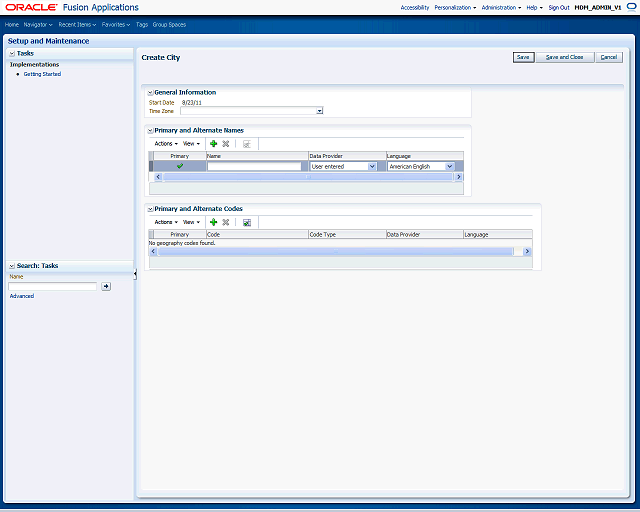Add a row in Primary and Alternate Codes
This screenshot has height=512, width=640.
click(x=213, y=222)
